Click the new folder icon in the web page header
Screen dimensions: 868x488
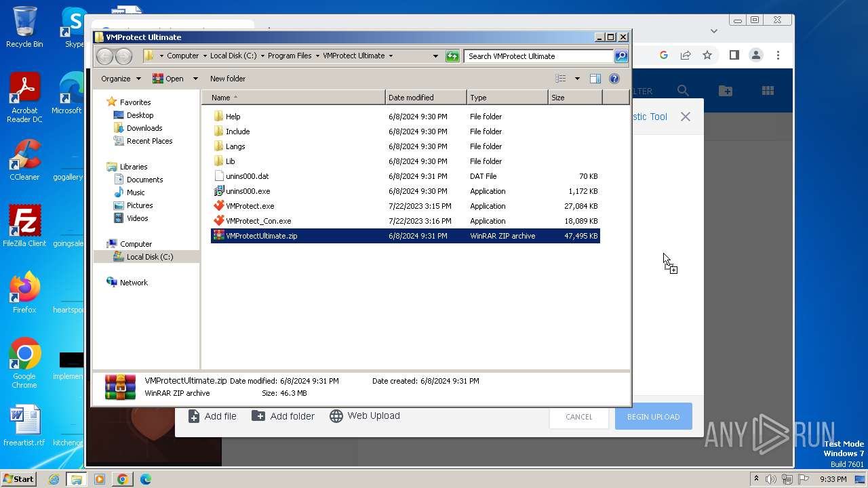[725, 91]
